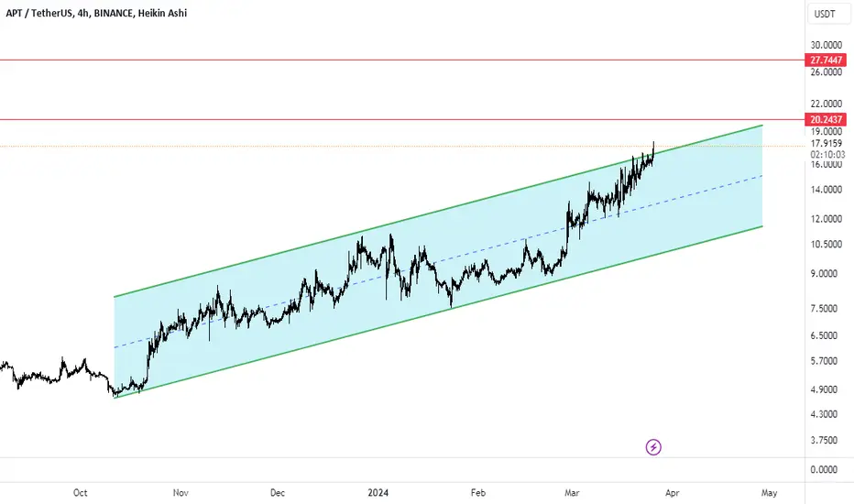Click the 2024 label on time axis
Viewport: 854px width, 504px height.
coord(378,493)
